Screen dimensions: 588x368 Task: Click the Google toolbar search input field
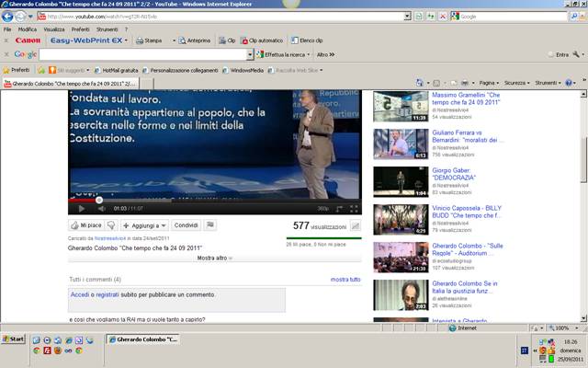tap(142, 55)
